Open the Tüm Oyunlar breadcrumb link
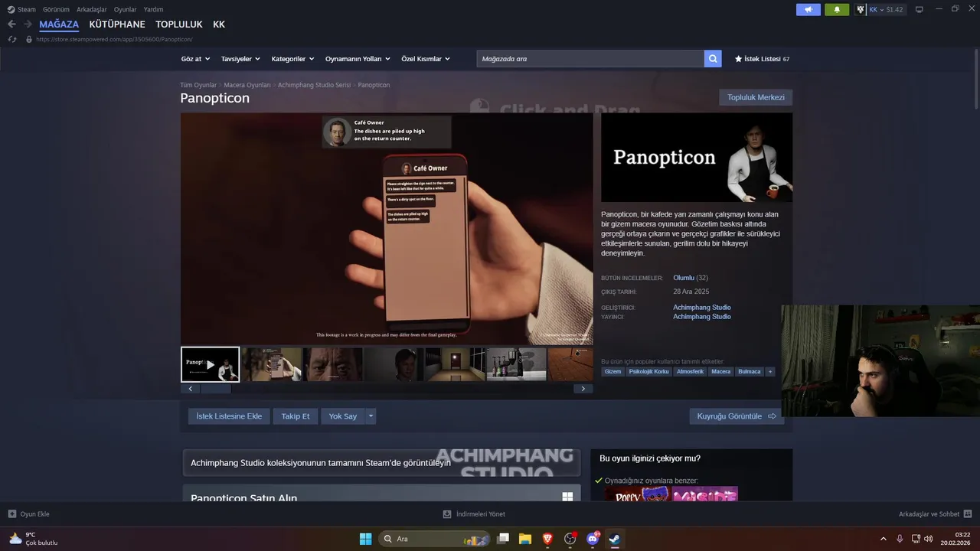Viewport: 980px width, 551px height. pyautogui.click(x=198, y=85)
